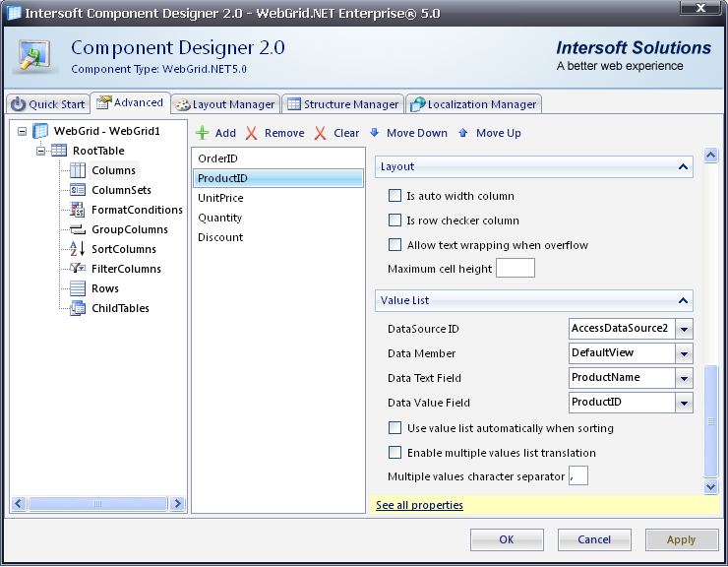Click the tree scrollbar right arrow
The width and height of the screenshot is (728, 567).
177,503
